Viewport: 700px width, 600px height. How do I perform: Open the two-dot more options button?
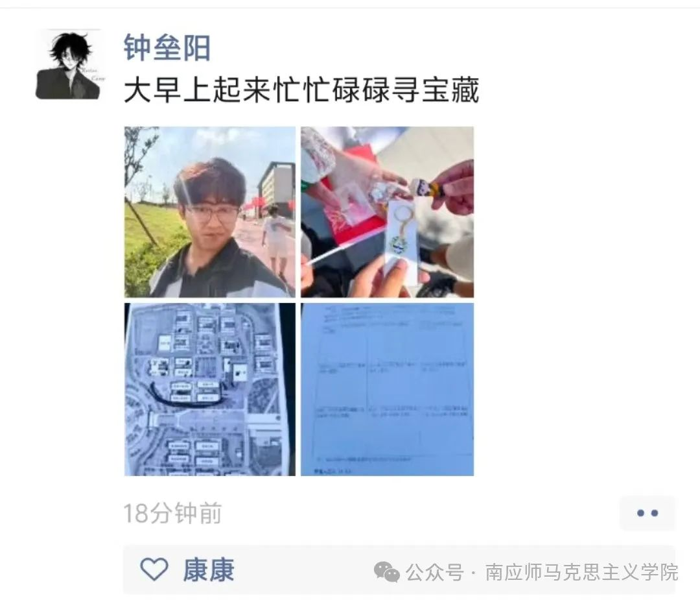point(647,513)
